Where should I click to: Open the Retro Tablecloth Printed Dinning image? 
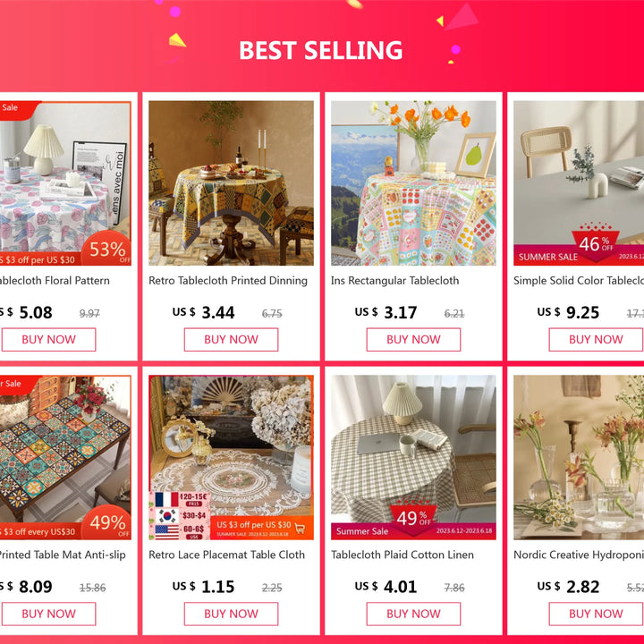point(232,183)
